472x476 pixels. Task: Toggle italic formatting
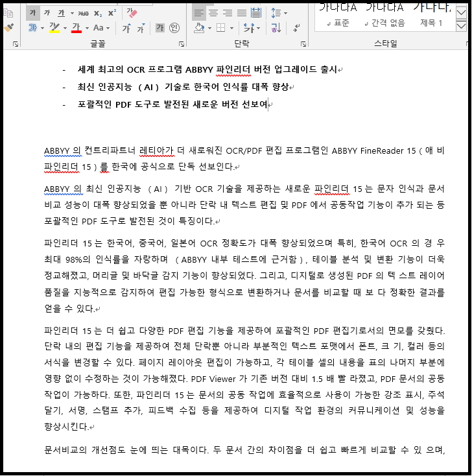click(x=47, y=13)
